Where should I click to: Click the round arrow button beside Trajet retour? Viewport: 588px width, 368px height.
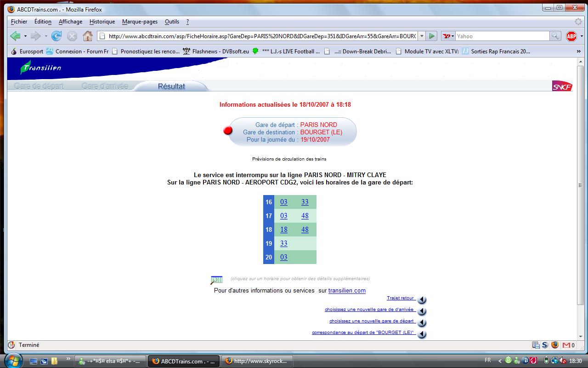pyautogui.click(x=422, y=300)
